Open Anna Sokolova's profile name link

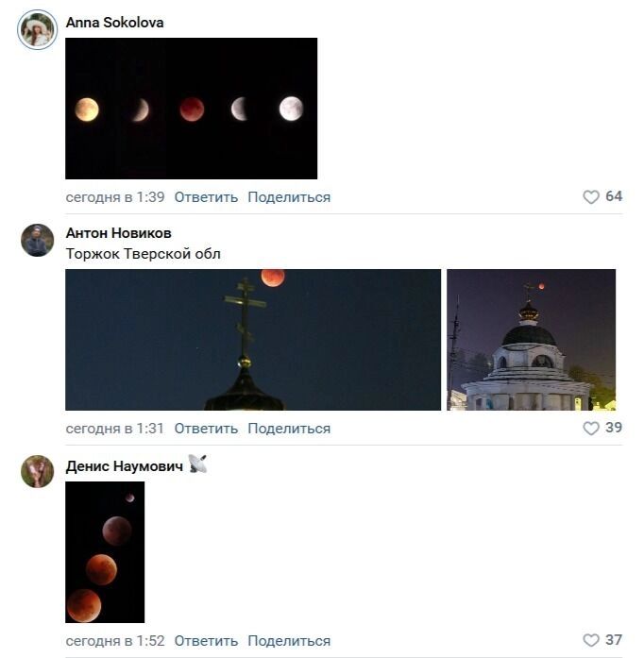[x=114, y=23]
